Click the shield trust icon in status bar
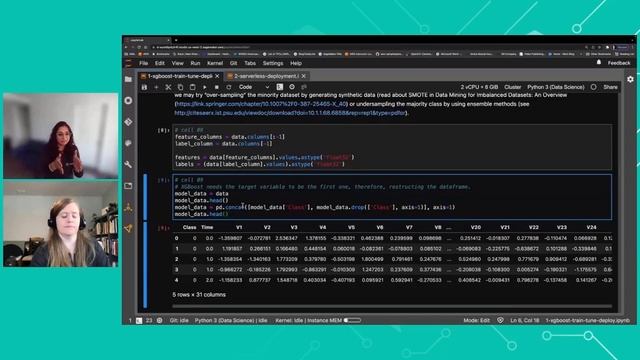The height and width of the screenshot is (360, 640). pyautogui.click(x=500, y=320)
